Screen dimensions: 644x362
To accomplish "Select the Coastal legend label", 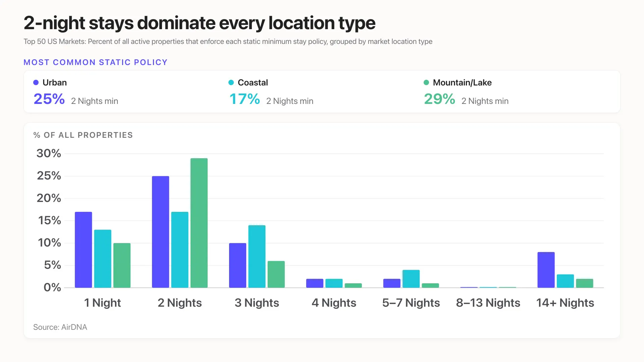I will (253, 82).
